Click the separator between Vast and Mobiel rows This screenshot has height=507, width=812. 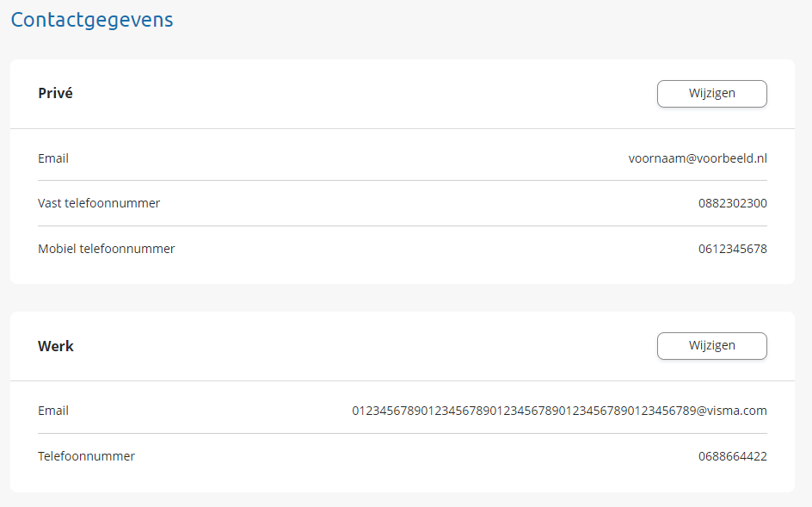pyautogui.click(x=403, y=226)
